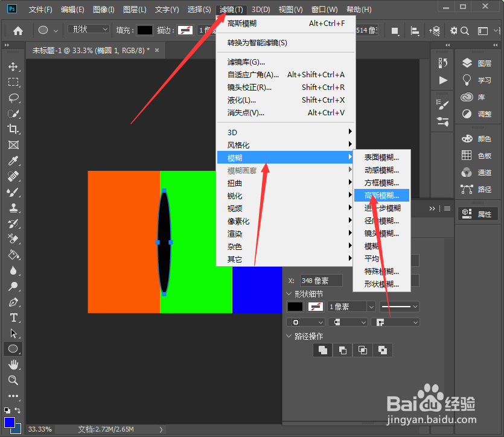The image size is (504, 437).
Task: Select the Blur tool
Action: coord(13,270)
